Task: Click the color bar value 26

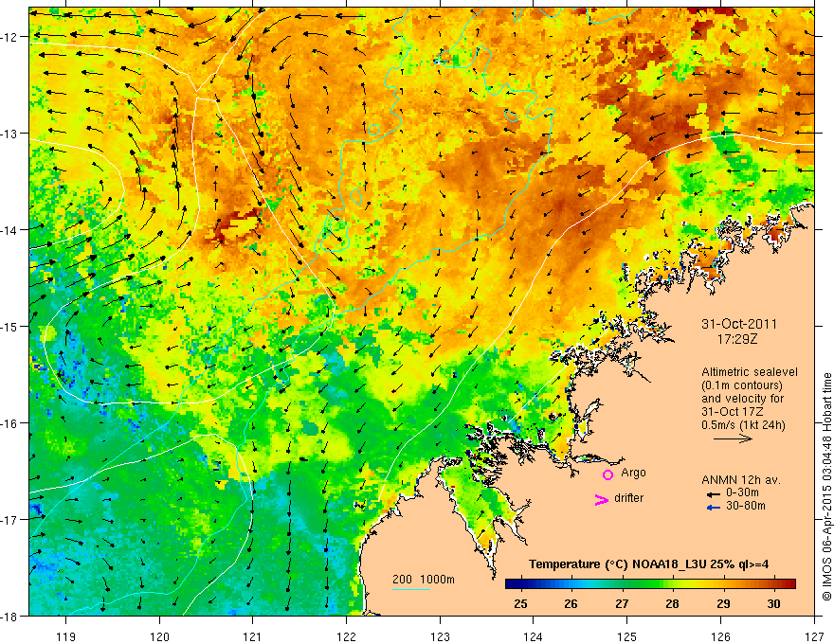Action: (x=571, y=603)
